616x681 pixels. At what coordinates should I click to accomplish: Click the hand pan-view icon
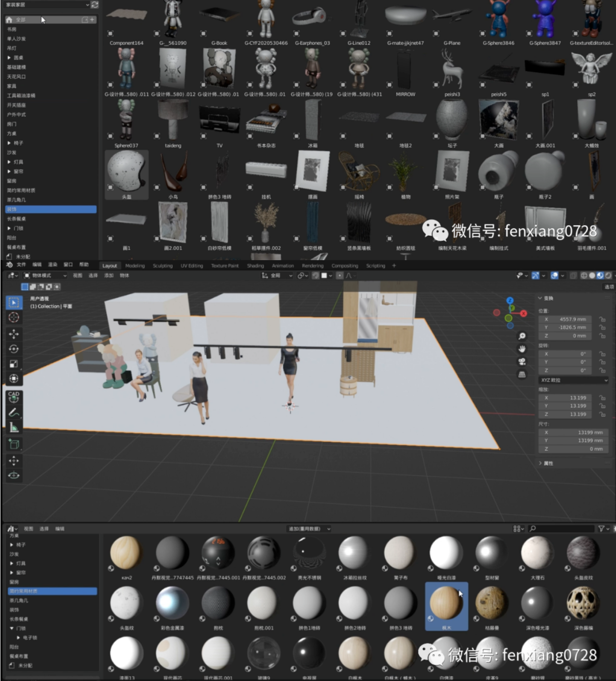tap(522, 349)
